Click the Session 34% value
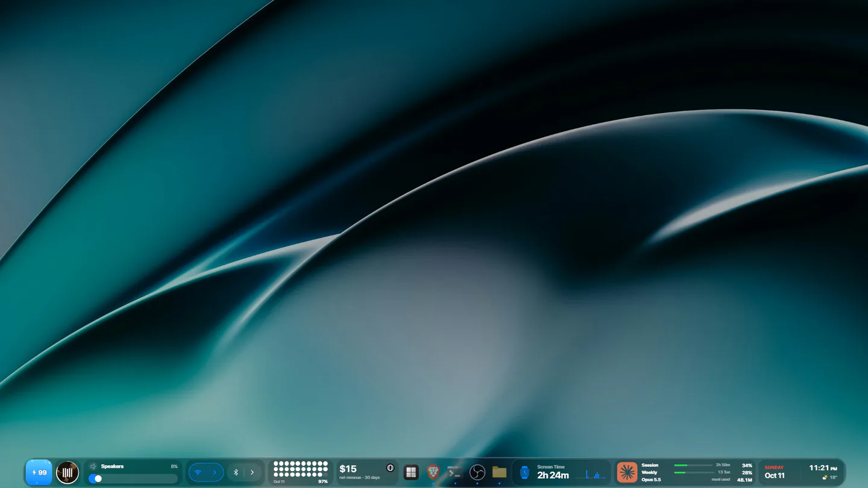The image size is (868, 488). click(x=747, y=465)
